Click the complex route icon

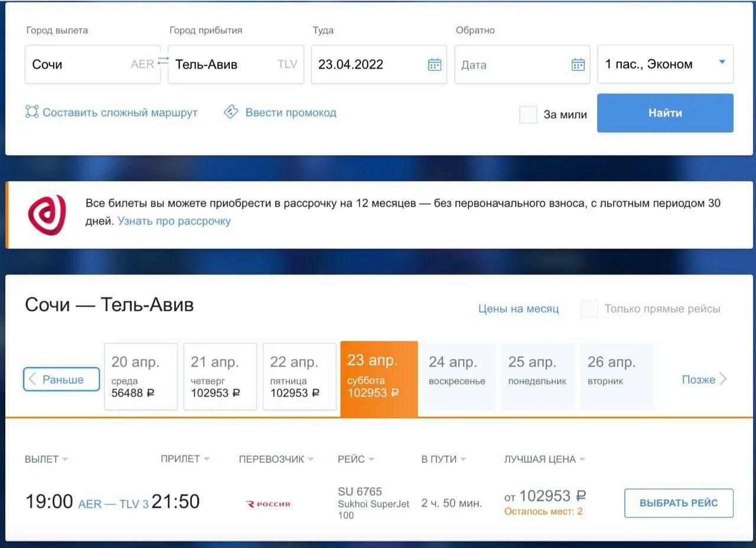32,112
